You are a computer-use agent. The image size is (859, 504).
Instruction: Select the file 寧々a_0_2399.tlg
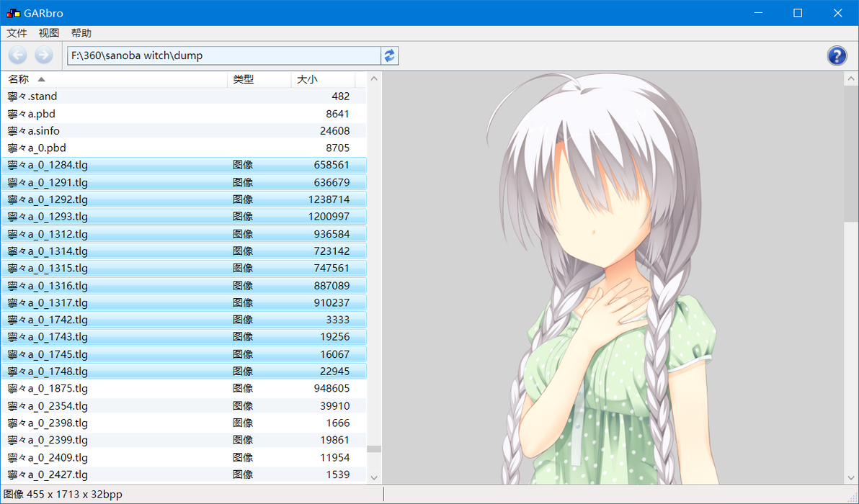pyautogui.click(x=184, y=440)
